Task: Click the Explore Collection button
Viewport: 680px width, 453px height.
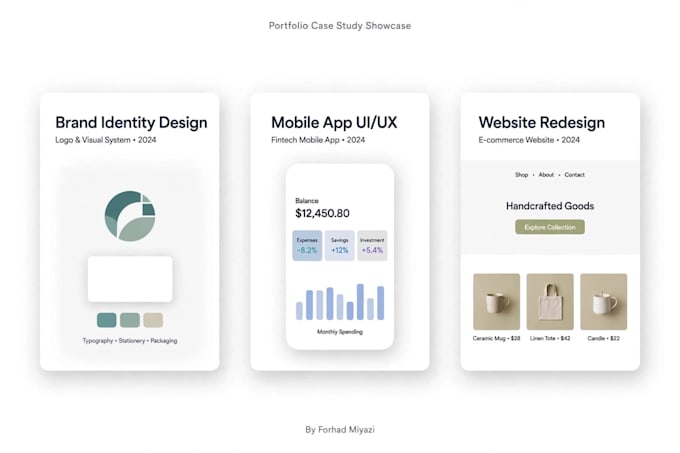Action: tap(550, 227)
